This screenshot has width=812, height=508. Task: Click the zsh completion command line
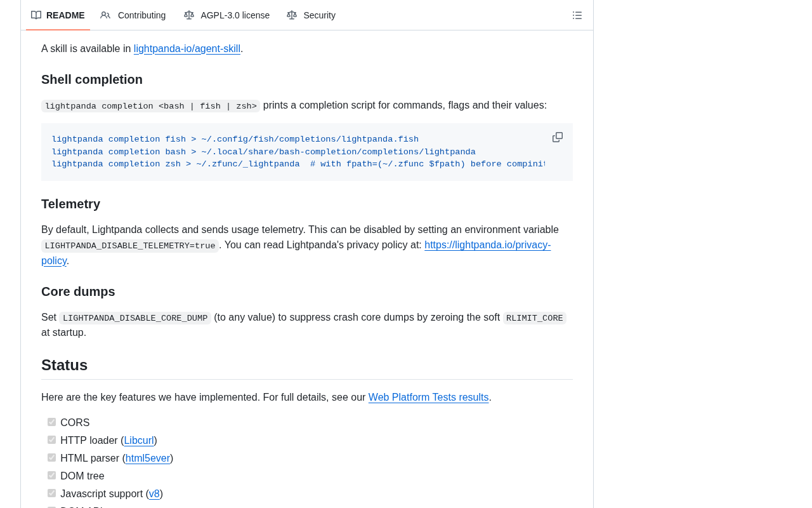299,164
